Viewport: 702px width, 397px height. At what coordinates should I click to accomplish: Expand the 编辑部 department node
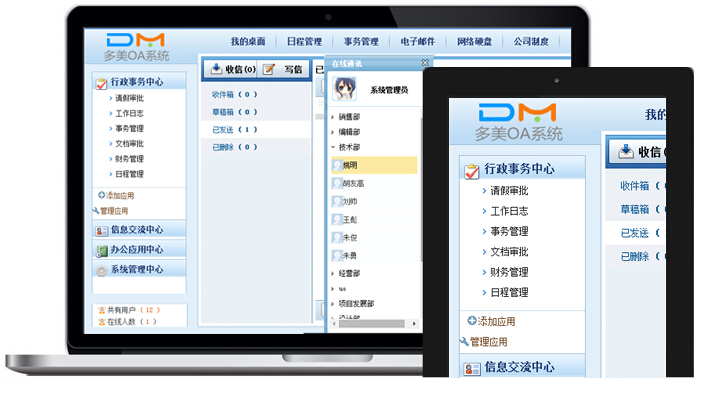pyautogui.click(x=333, y=132)
